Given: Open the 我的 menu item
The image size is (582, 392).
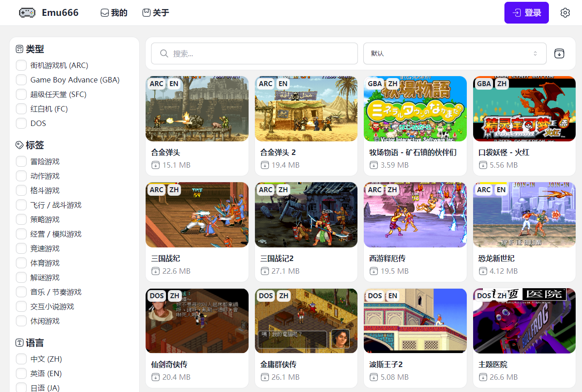Looking at the screenshot, I should pos(114,13).
